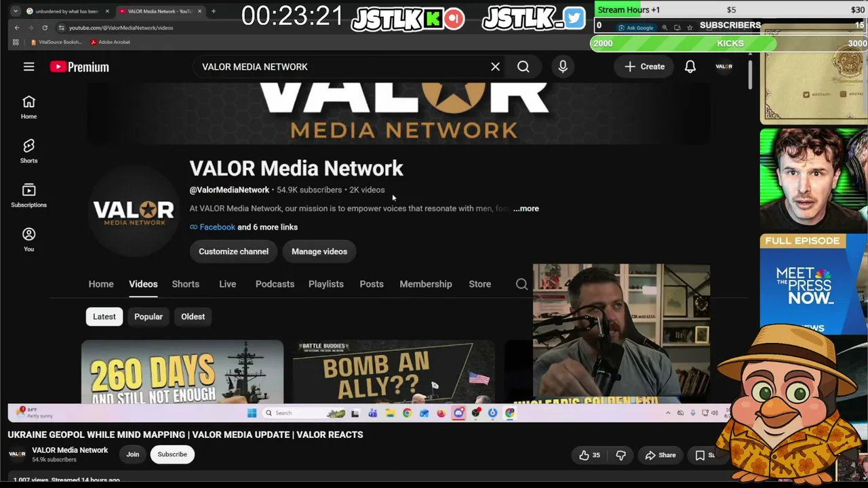Image resolution: width=868 pixels, height=488 pixels.
Task: Click the YouTube page vertical scrollbar
Action: tap(749, 75)
